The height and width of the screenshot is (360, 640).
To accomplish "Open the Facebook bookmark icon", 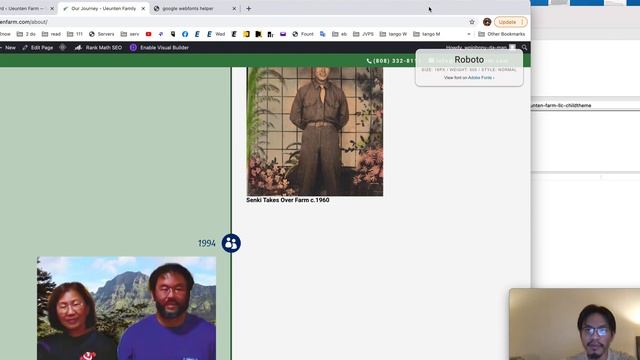I will 185,34.
